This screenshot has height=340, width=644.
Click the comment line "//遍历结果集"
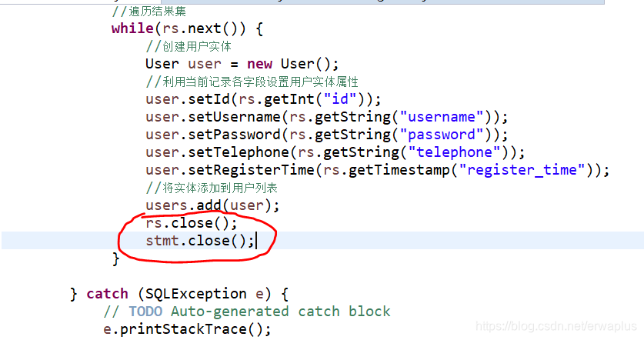click(148, 11)
